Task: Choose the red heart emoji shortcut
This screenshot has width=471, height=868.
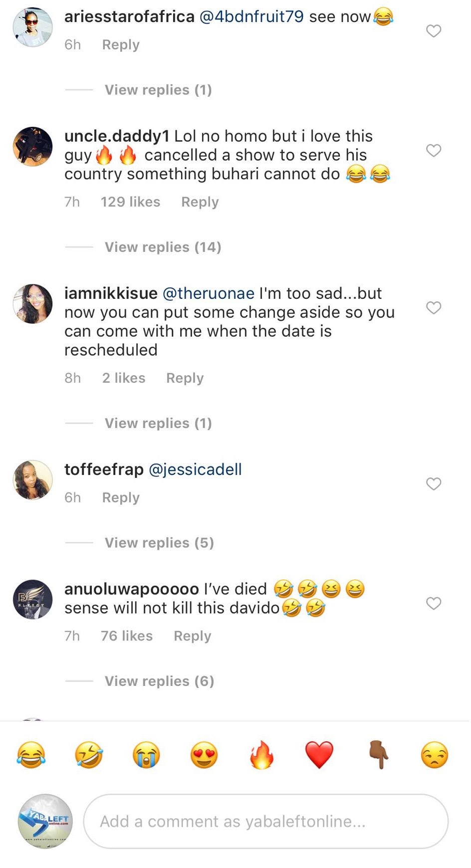Action: [319, 754]
